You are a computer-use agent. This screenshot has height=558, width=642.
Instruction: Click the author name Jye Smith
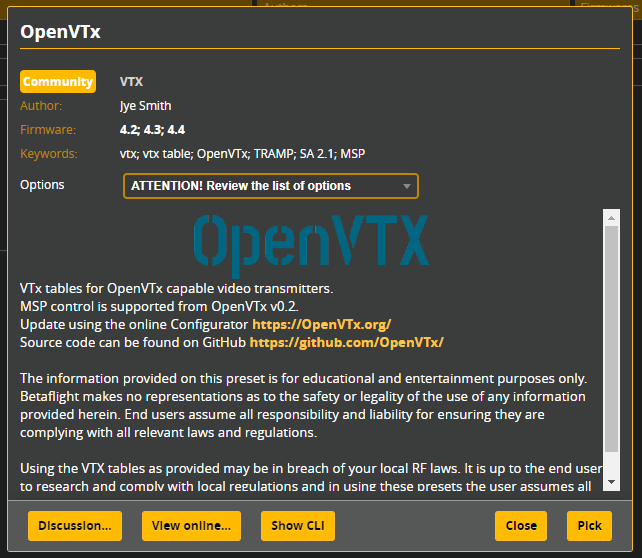[145, 106]
